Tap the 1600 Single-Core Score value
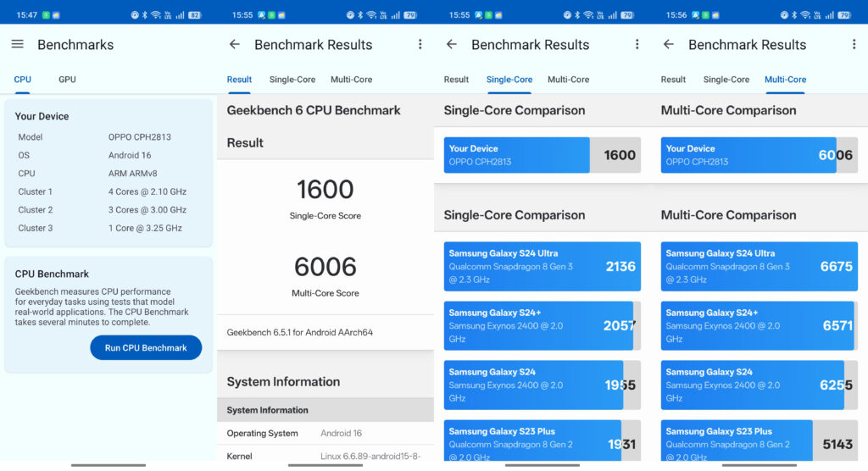Viewport: 868px width, 471px height. pos(325,190)
